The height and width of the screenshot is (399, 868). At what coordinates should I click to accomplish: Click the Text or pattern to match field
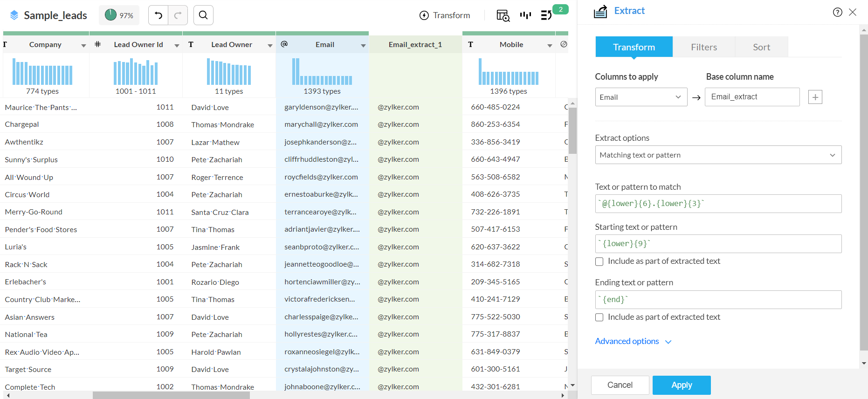click(718, 204)
